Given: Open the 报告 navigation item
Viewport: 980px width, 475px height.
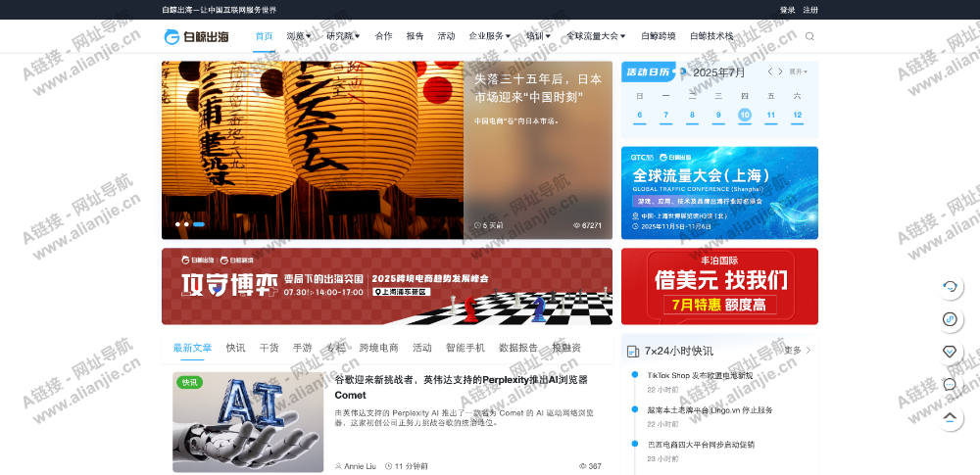Looking at the screenshot, I should click(x=415, y=36).
